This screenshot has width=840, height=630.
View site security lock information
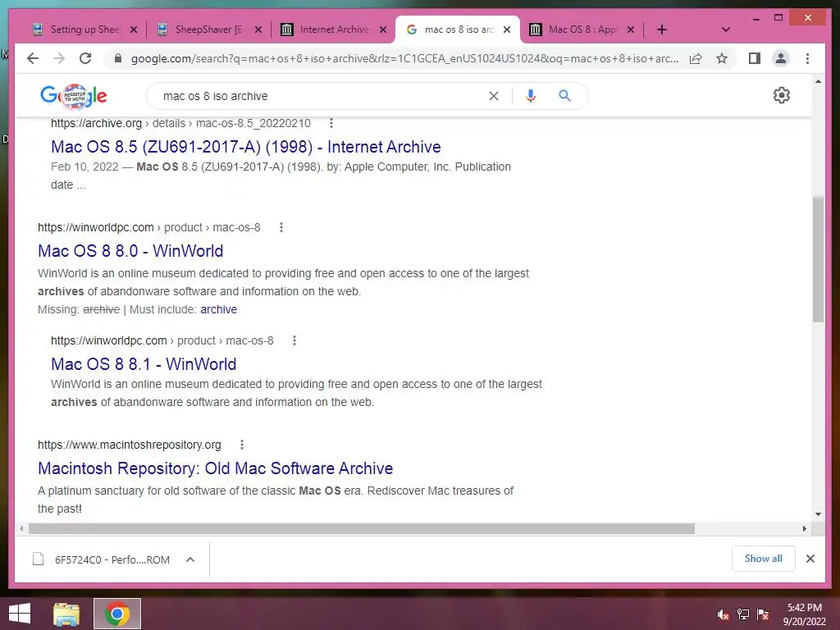(x=118, y=58)
